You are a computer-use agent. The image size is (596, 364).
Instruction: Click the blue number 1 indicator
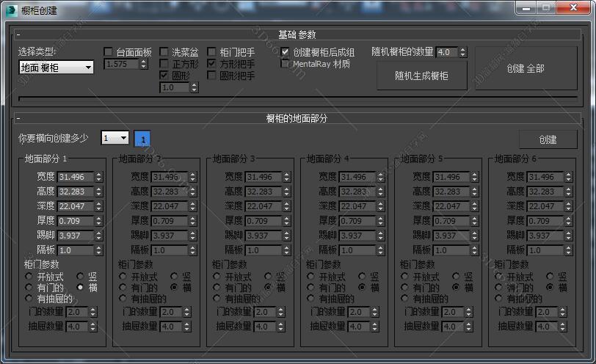pyautogui.click(x=143, y=139)
